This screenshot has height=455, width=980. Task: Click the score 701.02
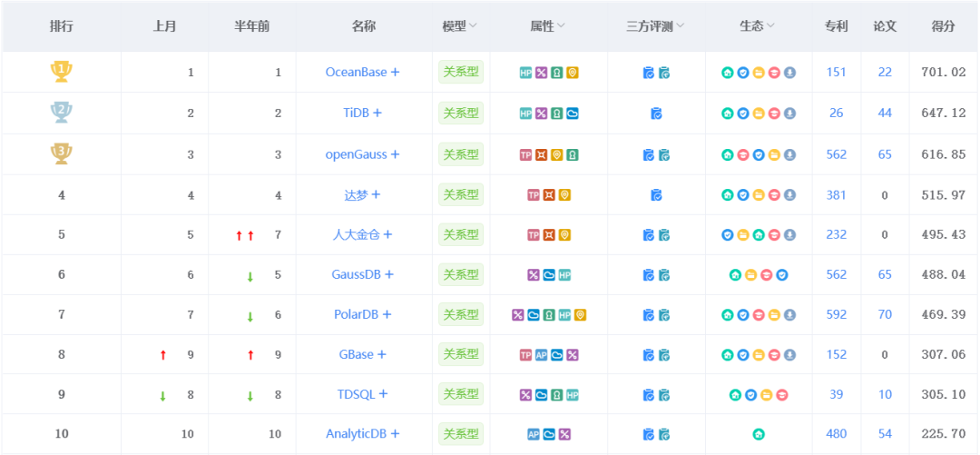pos(943,72)
